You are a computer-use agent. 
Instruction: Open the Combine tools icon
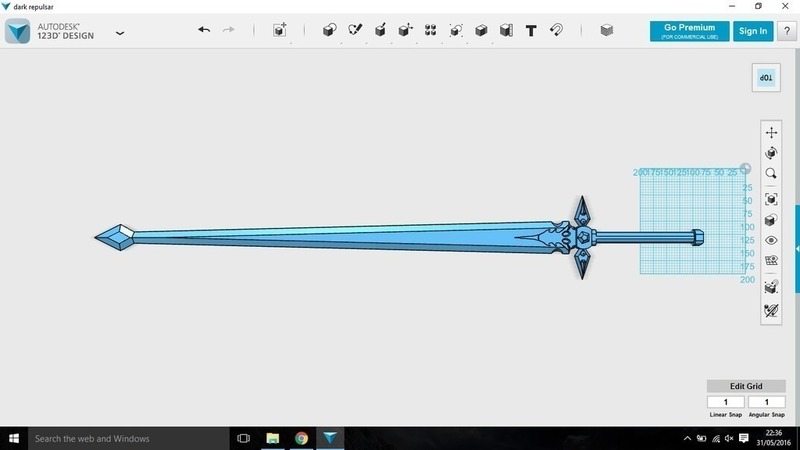[x=481, y=30]
